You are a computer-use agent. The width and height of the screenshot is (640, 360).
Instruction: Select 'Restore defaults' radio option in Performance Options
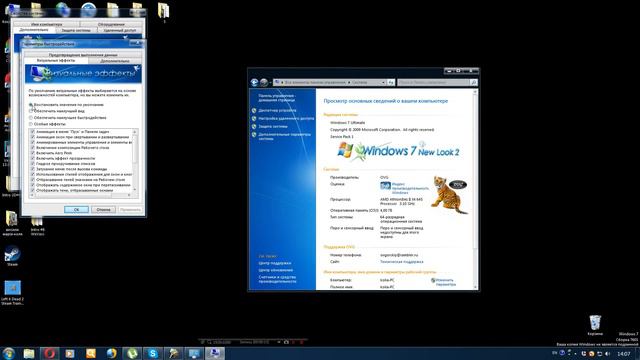click(x=31, y=105)
